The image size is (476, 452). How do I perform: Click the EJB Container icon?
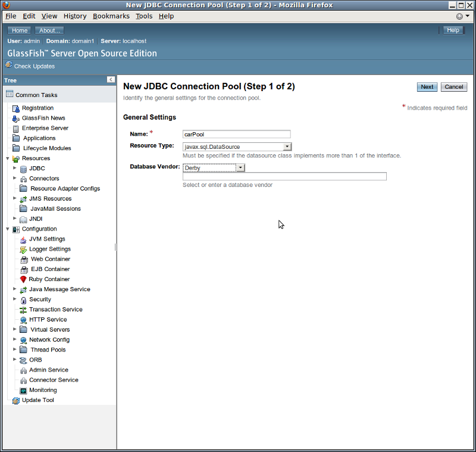tap(24, 269)
